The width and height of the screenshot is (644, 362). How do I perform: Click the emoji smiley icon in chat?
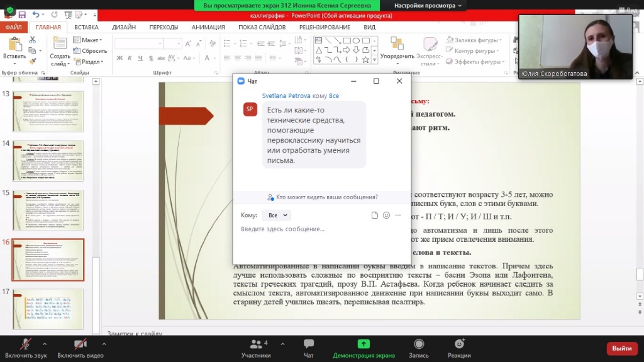pos(386,215)
